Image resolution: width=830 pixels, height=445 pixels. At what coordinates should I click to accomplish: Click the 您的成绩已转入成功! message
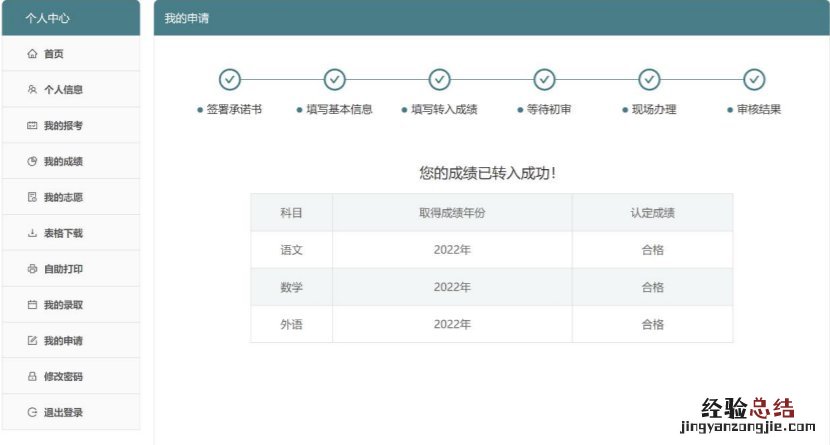click(488, 173)
